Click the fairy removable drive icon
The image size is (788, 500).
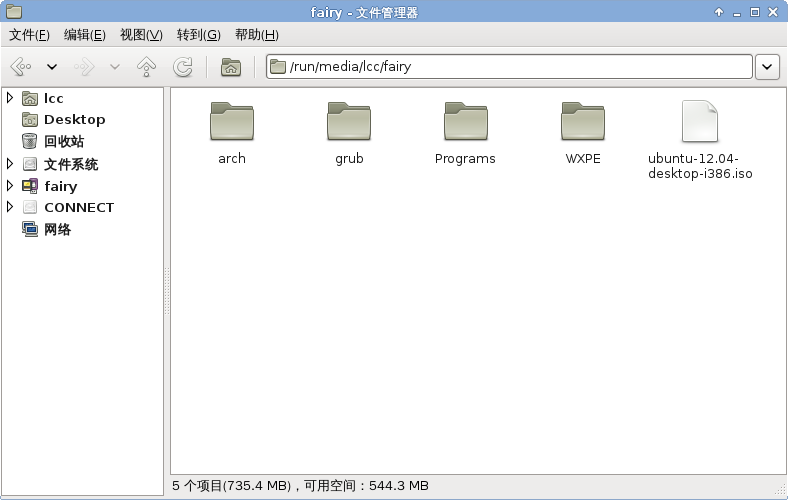(30, 186)
